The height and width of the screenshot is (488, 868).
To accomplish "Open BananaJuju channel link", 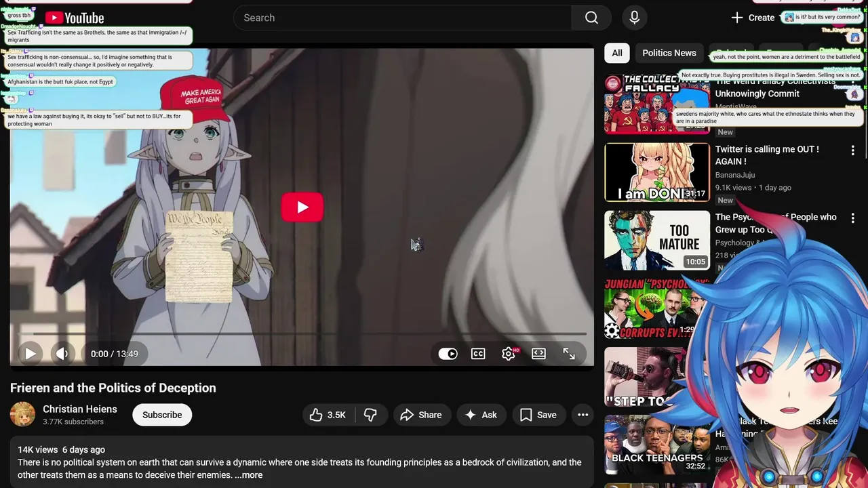I will [735, 175].
